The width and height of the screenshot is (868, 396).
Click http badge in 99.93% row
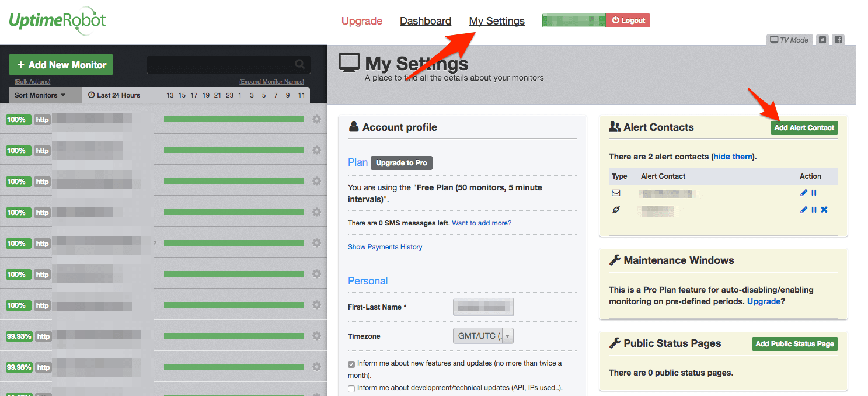click(x=43, y=336)
